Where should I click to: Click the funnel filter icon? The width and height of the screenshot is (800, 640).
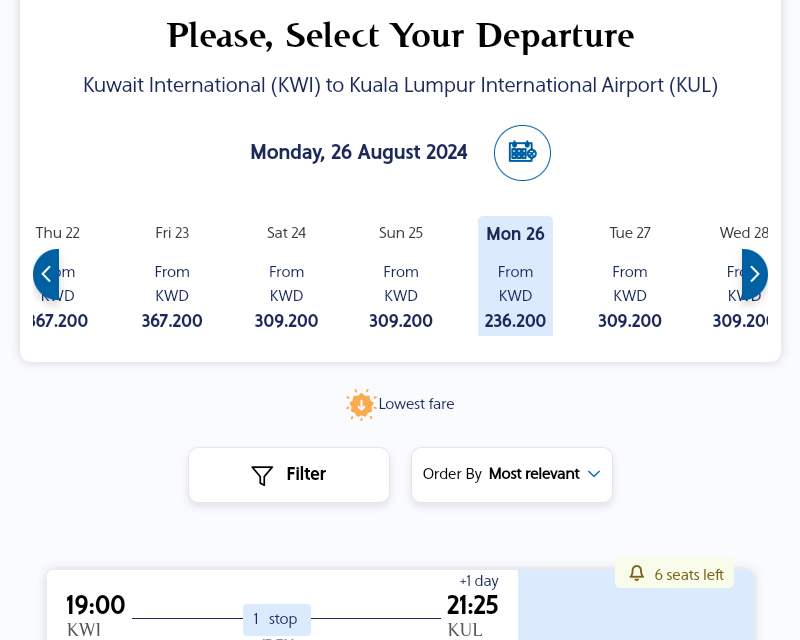pos(262,475)
